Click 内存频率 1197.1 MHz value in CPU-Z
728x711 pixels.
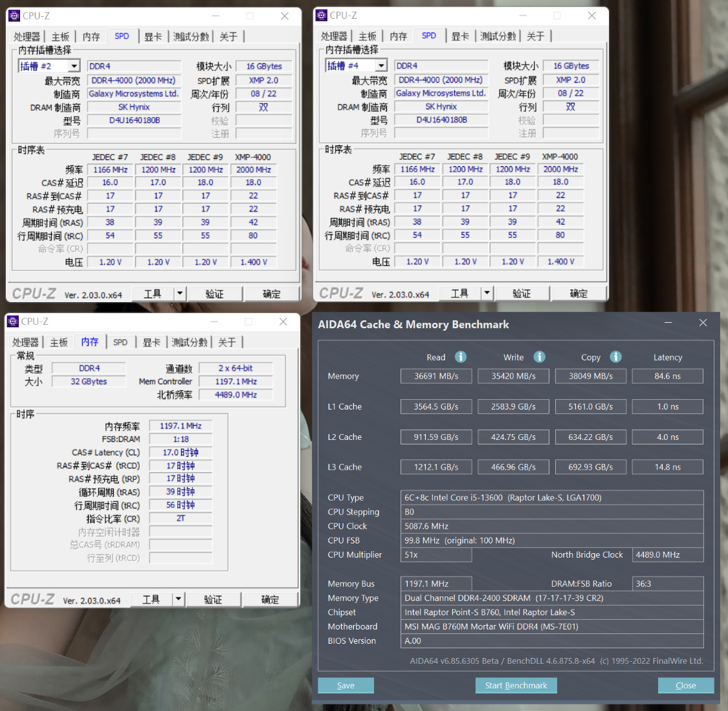[x=181, y=426]
